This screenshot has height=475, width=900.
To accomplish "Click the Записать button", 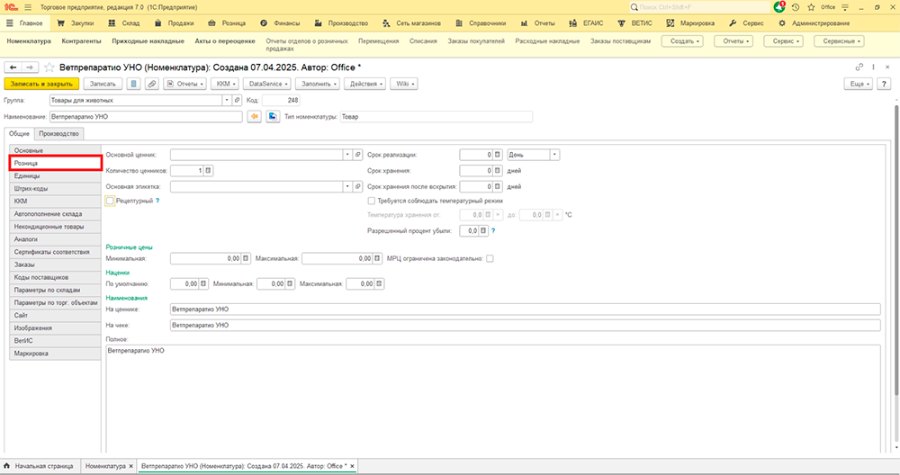I will [x=103, y=84].
